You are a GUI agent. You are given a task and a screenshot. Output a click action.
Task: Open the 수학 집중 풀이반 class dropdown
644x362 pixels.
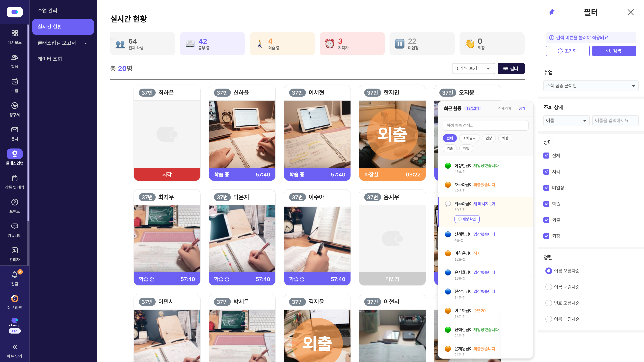point(591,86)
